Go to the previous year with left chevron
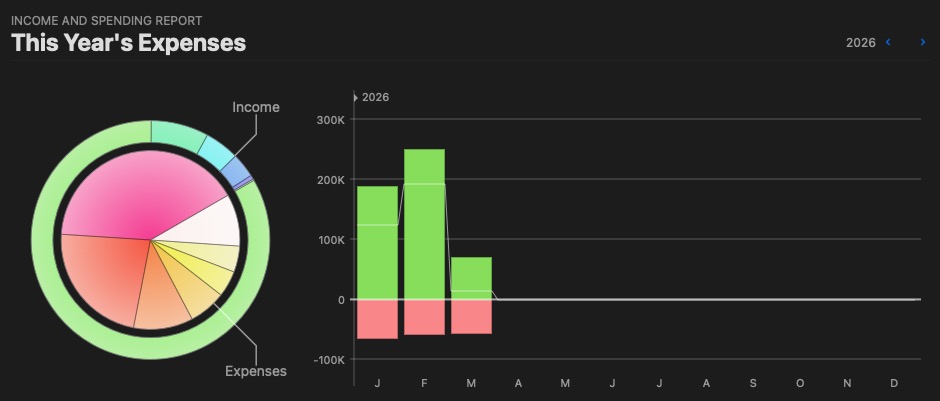This screenshot has width=940, height=401. (x=888, y=42)
